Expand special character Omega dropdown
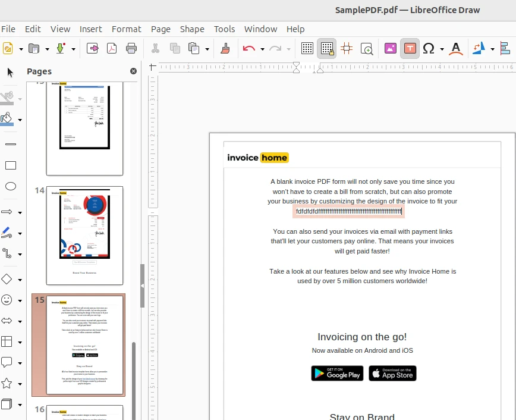Viewport: 516px width, 420px height. 442,49
